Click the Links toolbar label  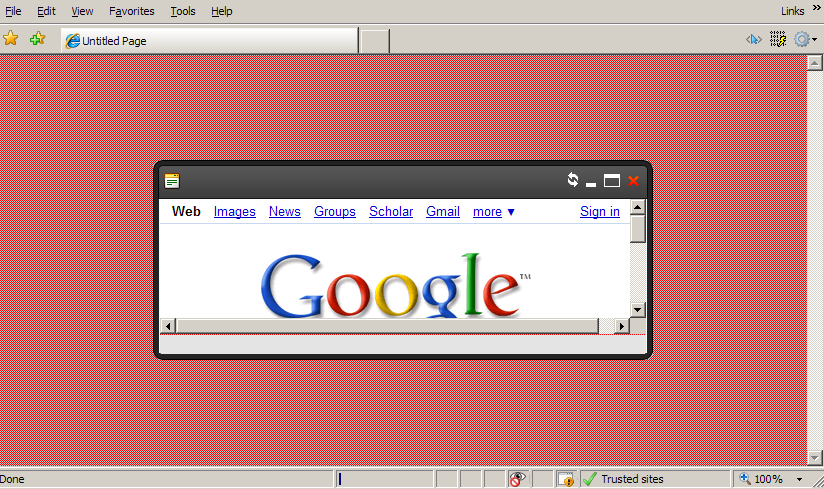tap(792, 11)
